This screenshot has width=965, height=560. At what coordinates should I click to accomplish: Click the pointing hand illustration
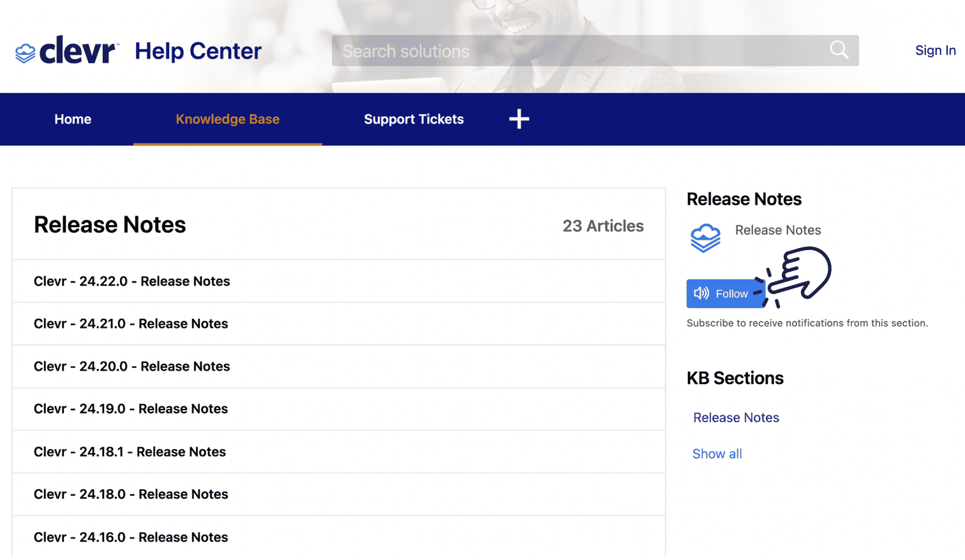pyautogui.click(x=793, y=276)
